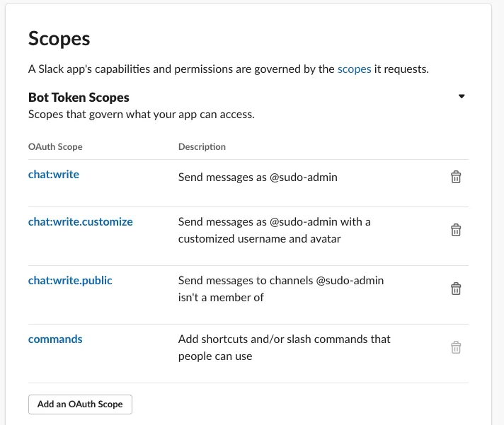Click the Description column header
Image resolution: width=504 pixels, height=425 pixels.
pos(202,147)
